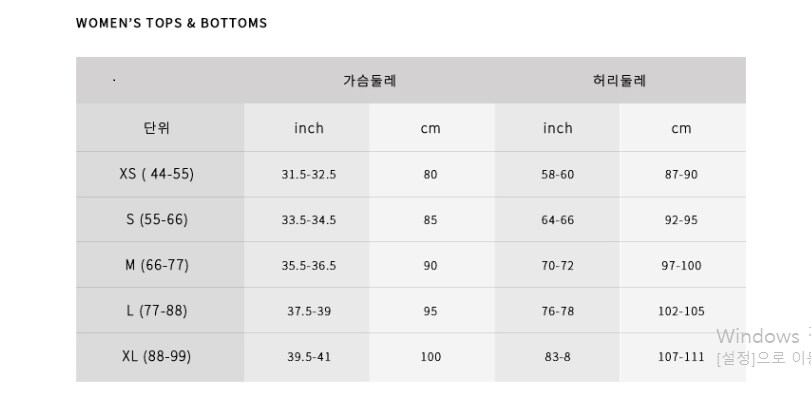
Task: Click the 31.5-32.5 chest inch cell
Action: 309,175
